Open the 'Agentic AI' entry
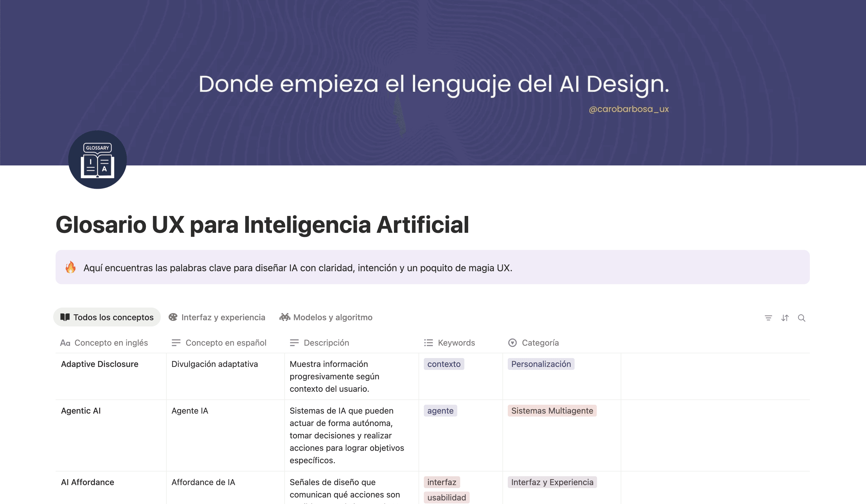The width and height of the screenshot is (866, 504). [81, 411]
